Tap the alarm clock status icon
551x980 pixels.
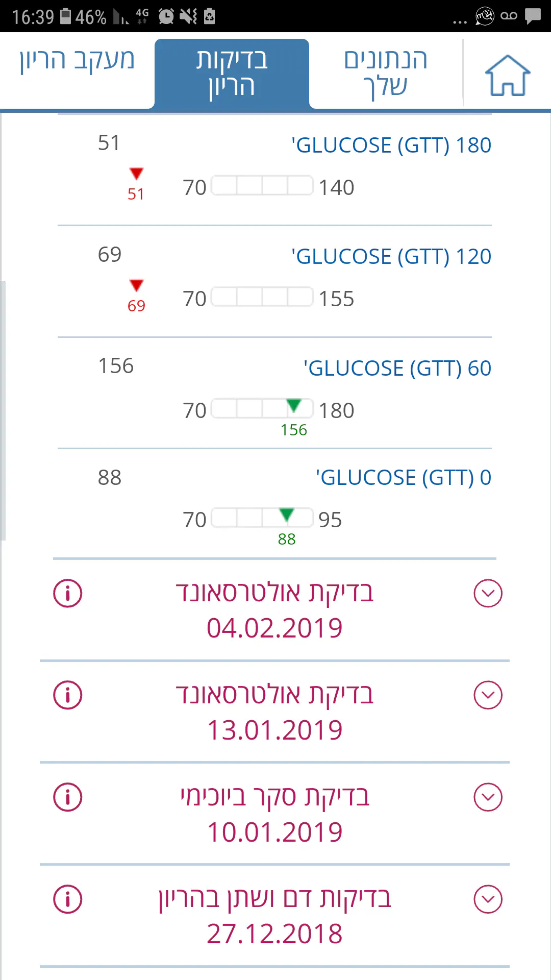[166, 16]
